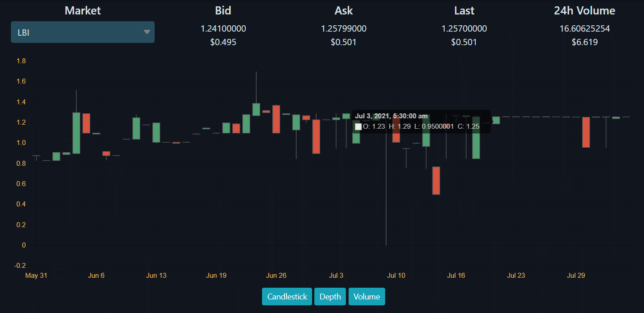Click the 24h Volume value 16.60625254
The height and width of the screenshot is (313, 644).
click(x=584, y=28)
